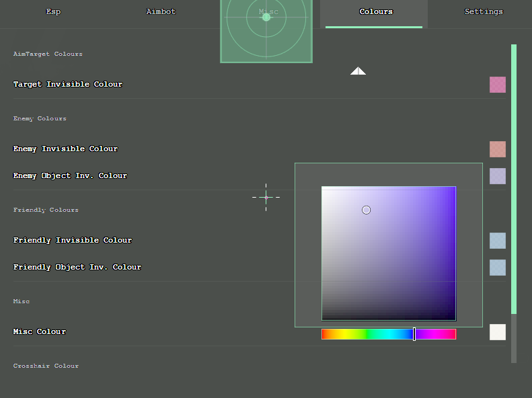Screen dimensions: 532x398
Task: Open the Aimbot tab
Action: (x=161, y=12)
